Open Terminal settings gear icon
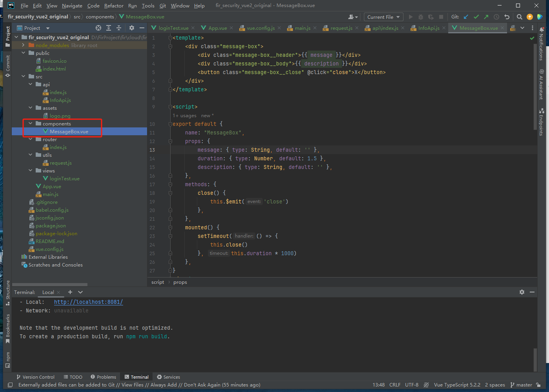The image size is (549, 392). [522, 292]
